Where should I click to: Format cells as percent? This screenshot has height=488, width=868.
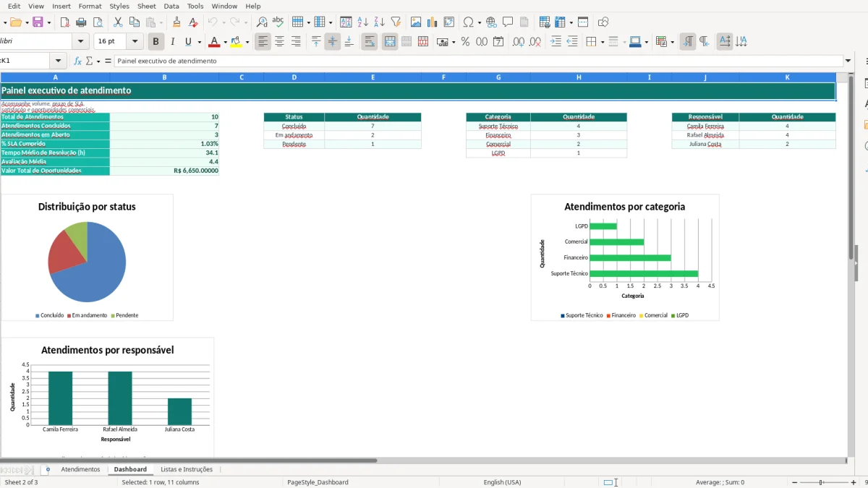click(465, 42)
